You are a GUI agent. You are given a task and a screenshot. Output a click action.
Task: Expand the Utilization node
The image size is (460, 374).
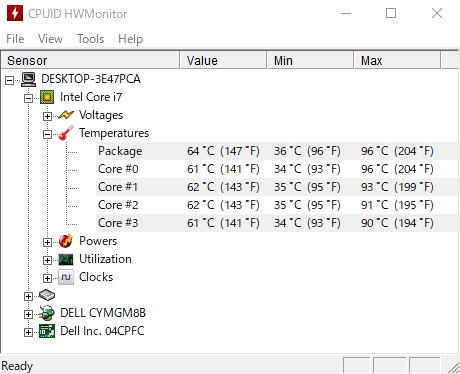coord(47,260)
